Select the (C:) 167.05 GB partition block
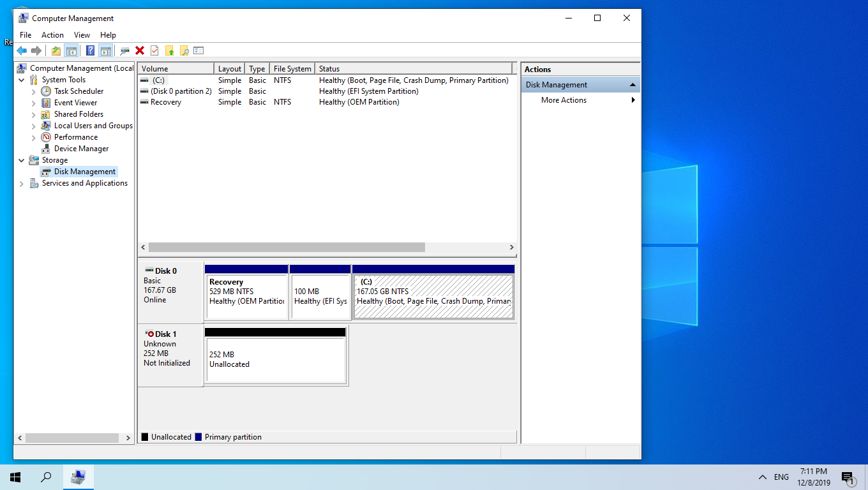 433,292
